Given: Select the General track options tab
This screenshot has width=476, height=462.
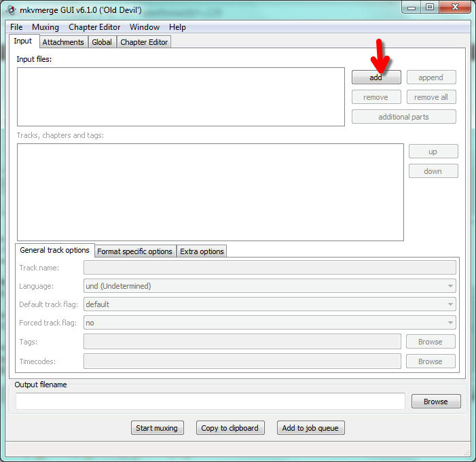Looking at the screenshot, I should [54, 250].
